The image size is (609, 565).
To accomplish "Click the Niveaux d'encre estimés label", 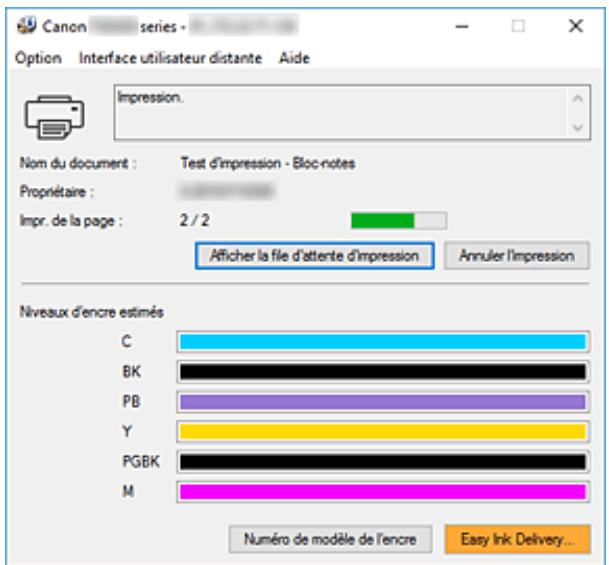I will (x=92, y=312).
